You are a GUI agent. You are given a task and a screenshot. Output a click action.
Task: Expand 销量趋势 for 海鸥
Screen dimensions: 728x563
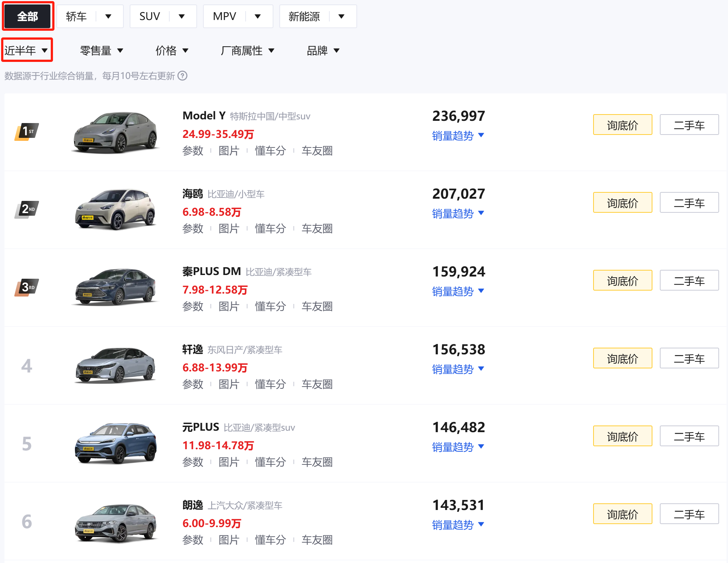[458, 213]
